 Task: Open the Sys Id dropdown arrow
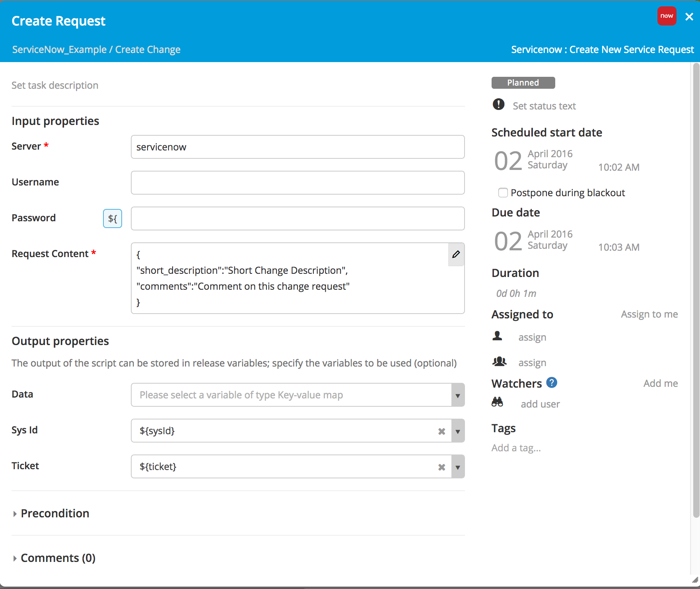tap(458, 431)
